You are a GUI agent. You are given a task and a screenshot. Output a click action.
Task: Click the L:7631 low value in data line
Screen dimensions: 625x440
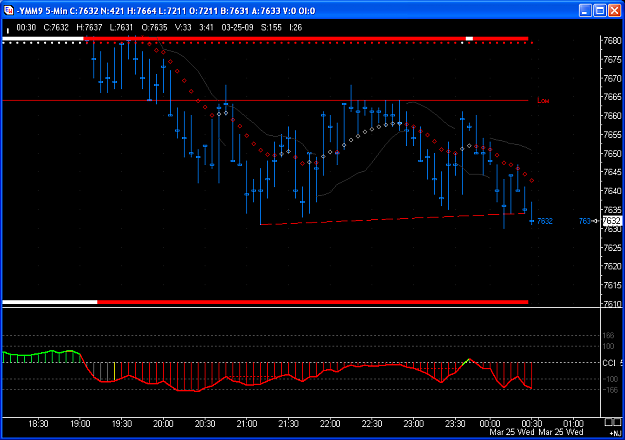(x=121, y=28)
